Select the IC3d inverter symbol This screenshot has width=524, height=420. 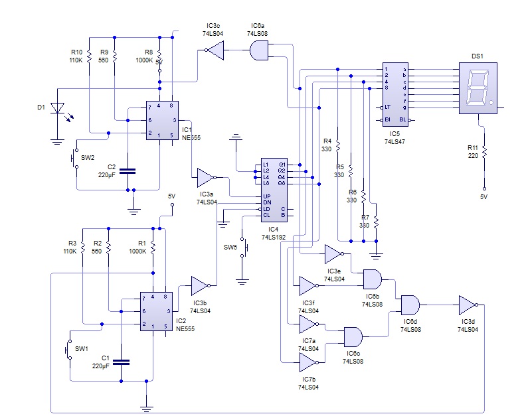click(x=468, y=305)
